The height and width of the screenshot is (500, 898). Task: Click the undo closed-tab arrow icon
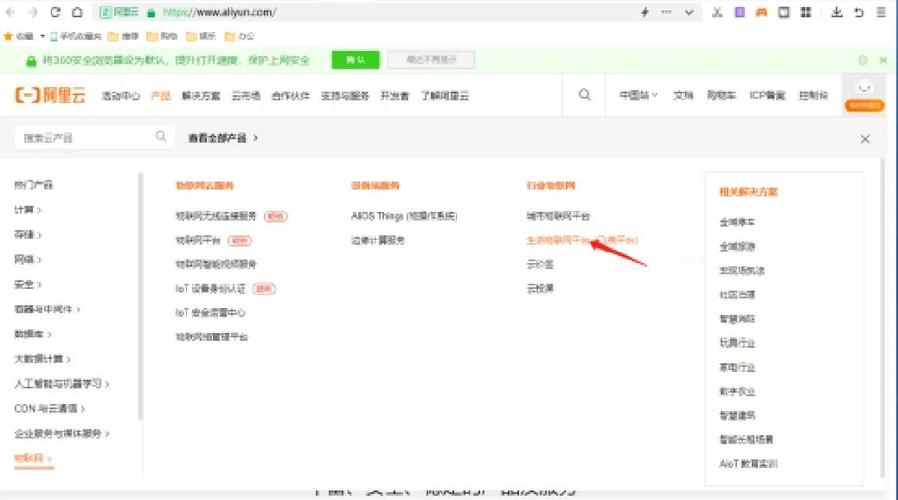pos(858,12)
